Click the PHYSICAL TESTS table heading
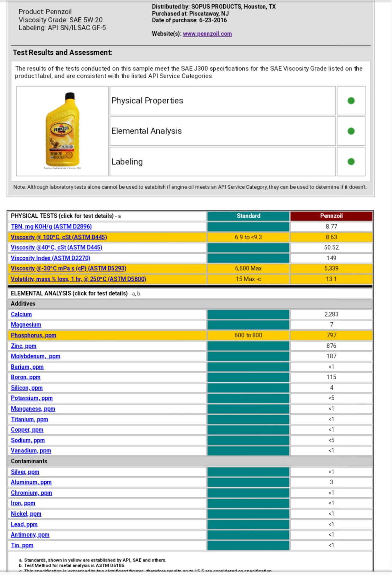 pos(66,216)
